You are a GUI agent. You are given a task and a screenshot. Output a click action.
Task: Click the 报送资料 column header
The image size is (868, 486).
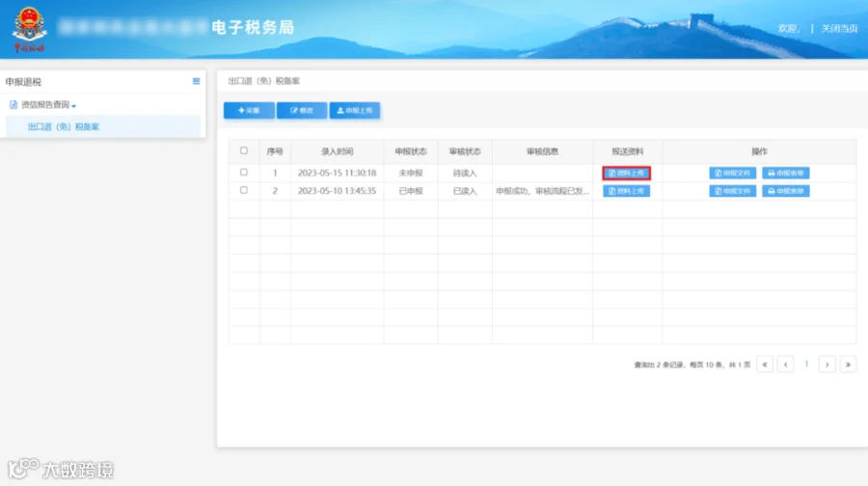[x=627, y=151]
